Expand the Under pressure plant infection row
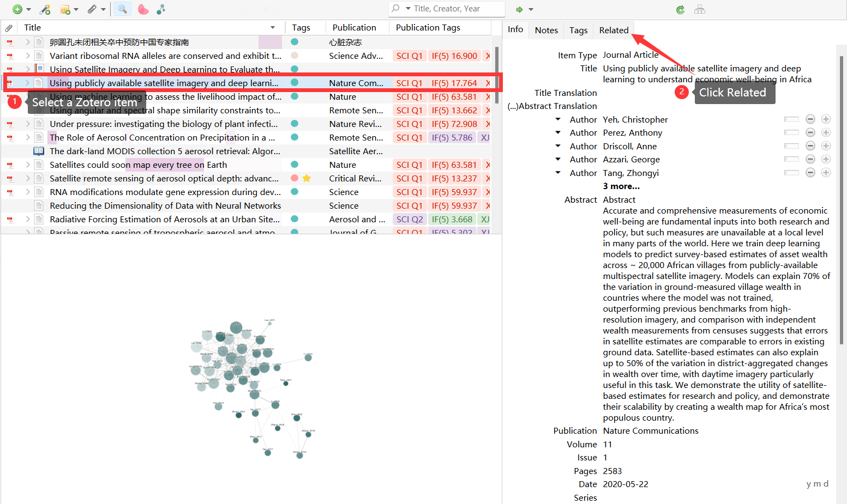Screen dimensions: 847x504 pos(27,124)
